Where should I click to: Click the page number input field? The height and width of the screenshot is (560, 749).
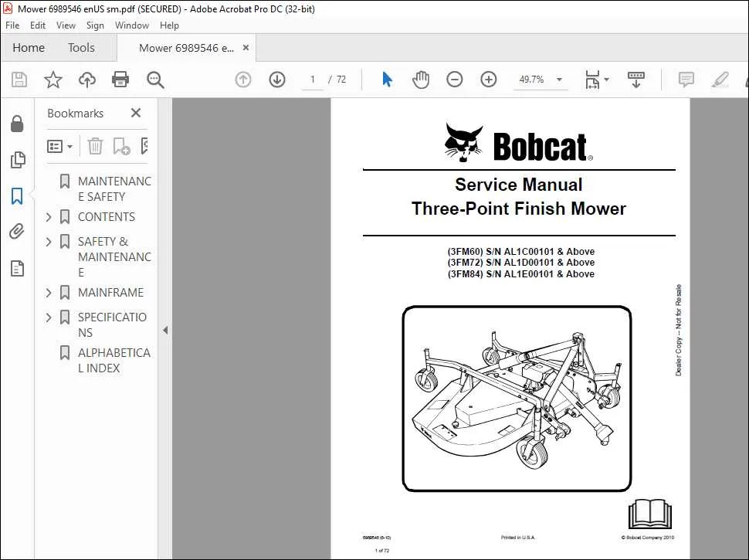coord(313,80)
